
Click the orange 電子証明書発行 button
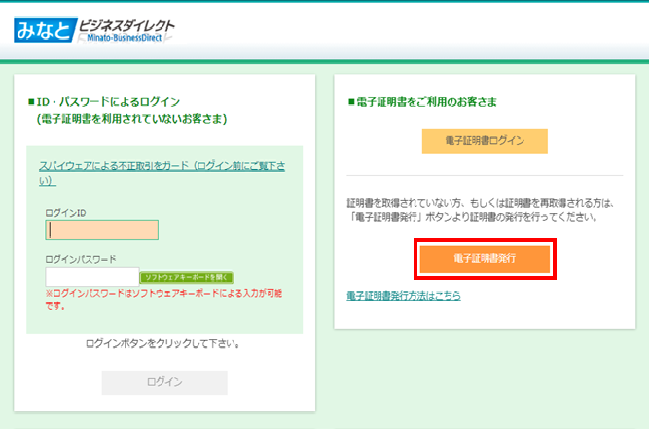pyautogui.click(x=485, y=259)
